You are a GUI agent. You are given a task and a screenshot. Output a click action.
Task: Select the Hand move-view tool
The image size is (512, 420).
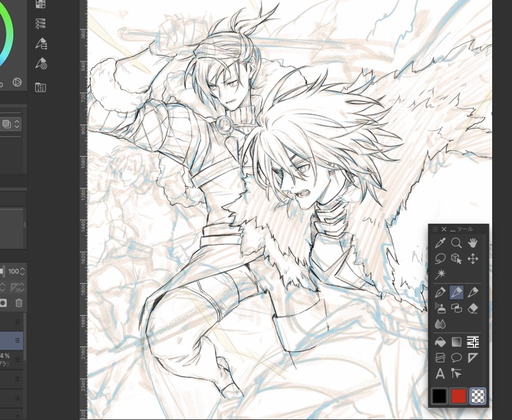click(x=472, y=243)
